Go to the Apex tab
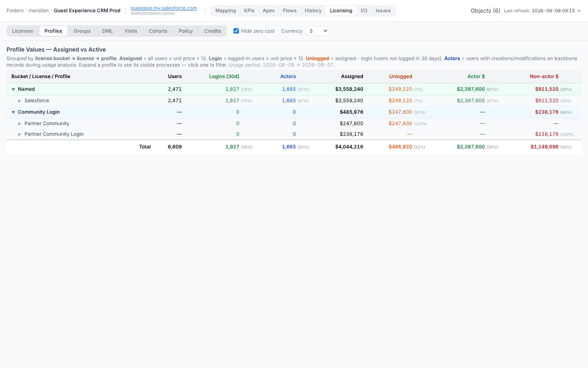 [x=269, y=11]
